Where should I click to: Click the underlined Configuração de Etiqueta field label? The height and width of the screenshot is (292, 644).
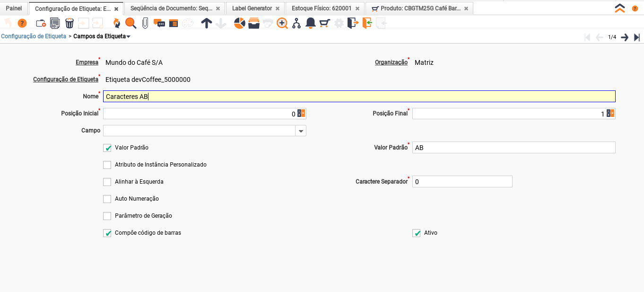click(66, 79)
